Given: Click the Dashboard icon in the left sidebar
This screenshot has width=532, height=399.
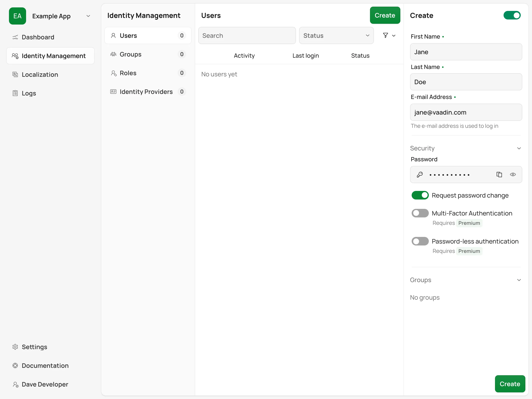Looking at the screenshot, I should 15,37.
